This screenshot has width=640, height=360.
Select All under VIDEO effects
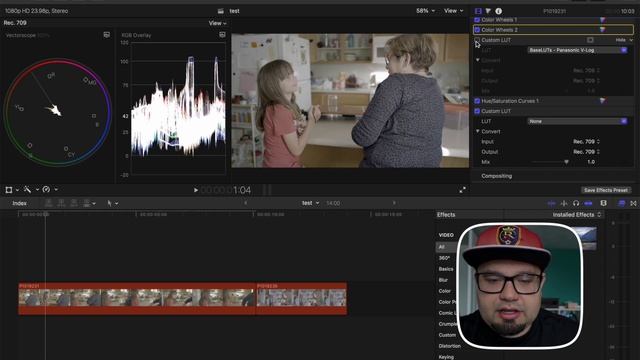441,247
